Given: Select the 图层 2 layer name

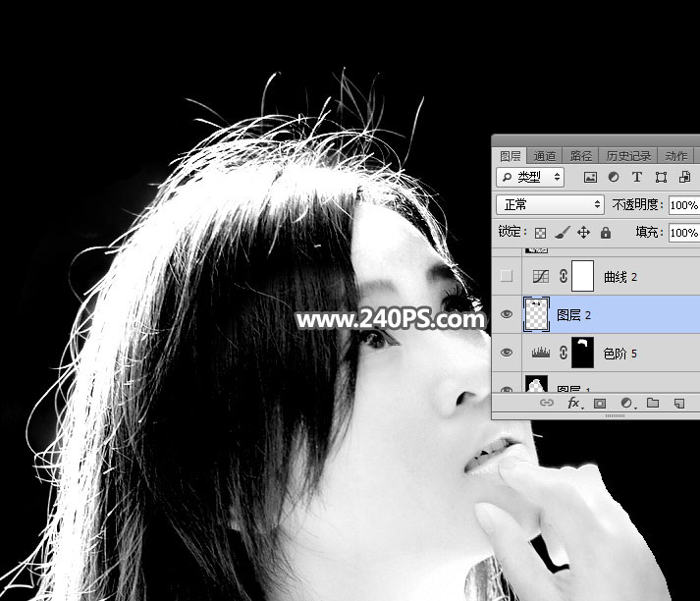Looking at the screenshot, I should tap(573, 315).
